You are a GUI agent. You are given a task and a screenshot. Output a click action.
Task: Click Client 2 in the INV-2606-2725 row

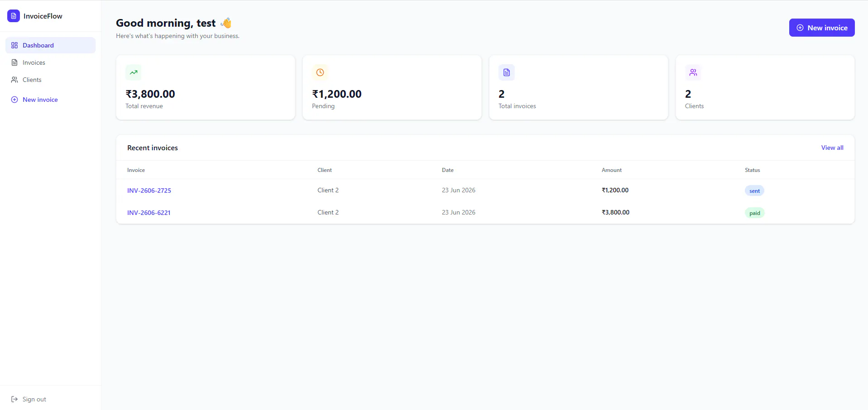tap(328, 190)
